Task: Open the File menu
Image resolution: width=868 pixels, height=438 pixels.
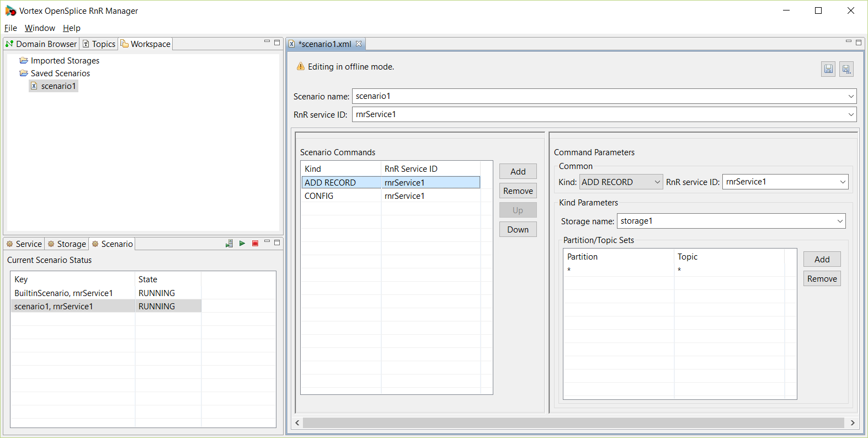Action: pos(10,28)
